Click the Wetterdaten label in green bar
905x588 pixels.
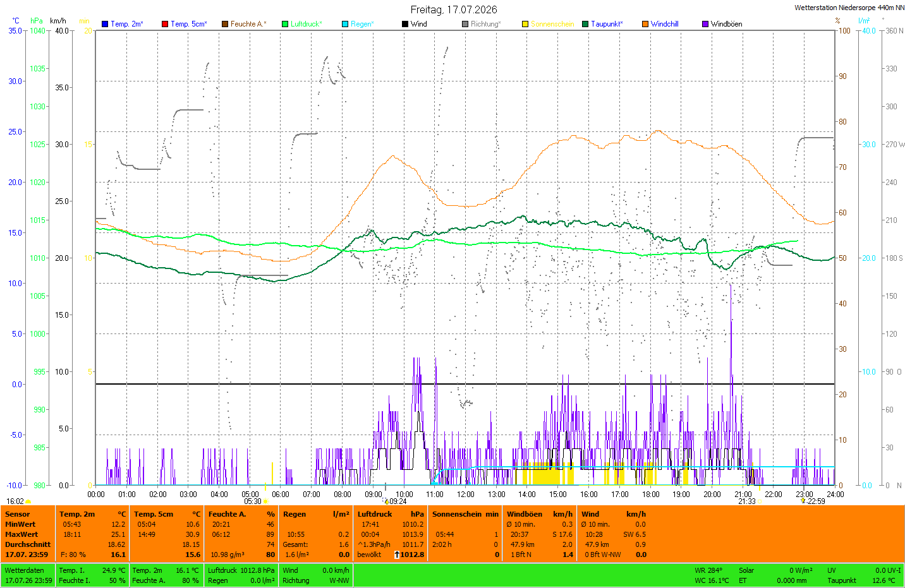point(25,570)
